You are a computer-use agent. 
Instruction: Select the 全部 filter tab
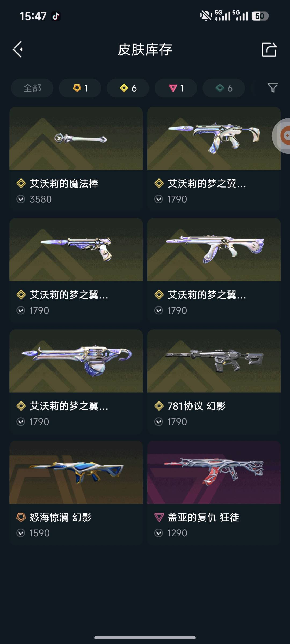click(x=32, y=88)
